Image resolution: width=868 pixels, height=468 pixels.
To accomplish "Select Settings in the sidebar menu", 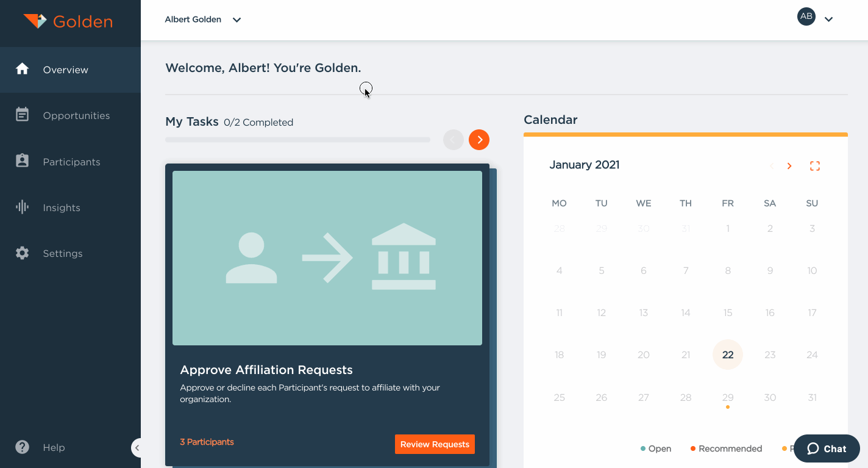I will tap(63, 253).
